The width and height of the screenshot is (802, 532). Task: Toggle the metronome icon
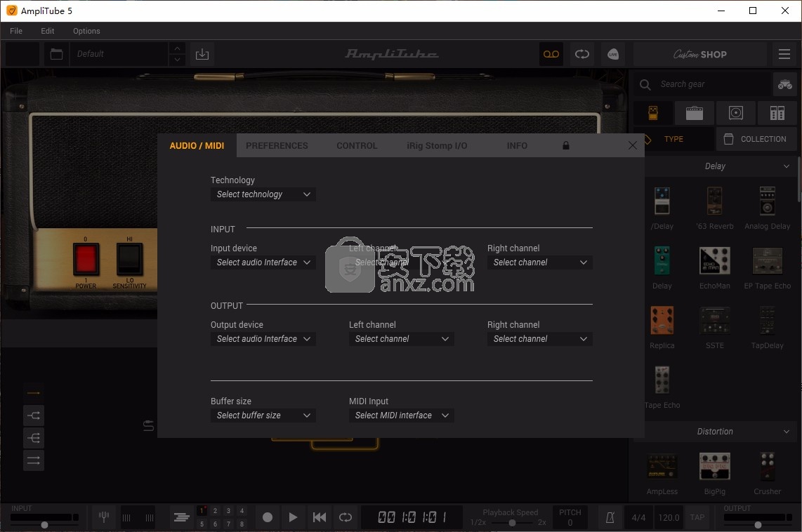610,518
